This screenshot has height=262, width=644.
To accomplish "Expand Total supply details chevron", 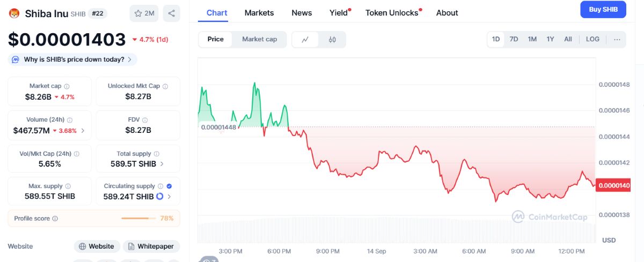I will 162,164.
